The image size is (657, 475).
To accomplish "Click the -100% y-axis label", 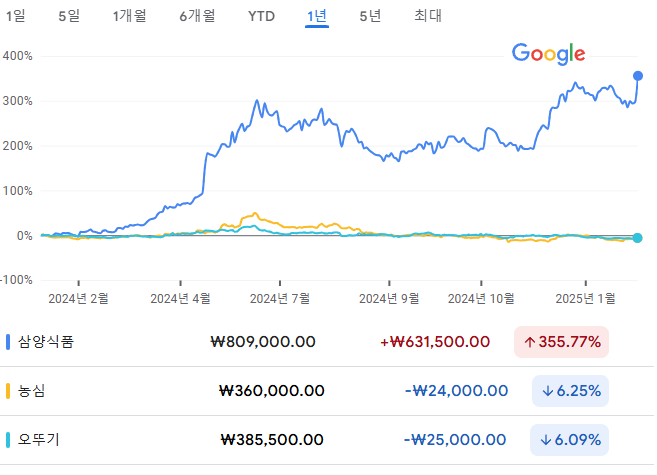I will click(16, 280).
